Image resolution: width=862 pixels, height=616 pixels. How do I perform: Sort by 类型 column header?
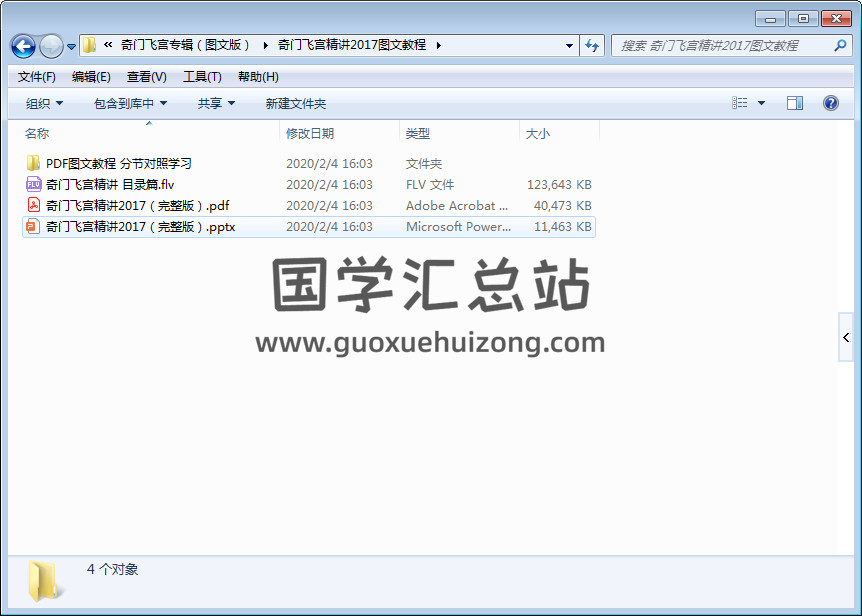(x=418, y=134)
